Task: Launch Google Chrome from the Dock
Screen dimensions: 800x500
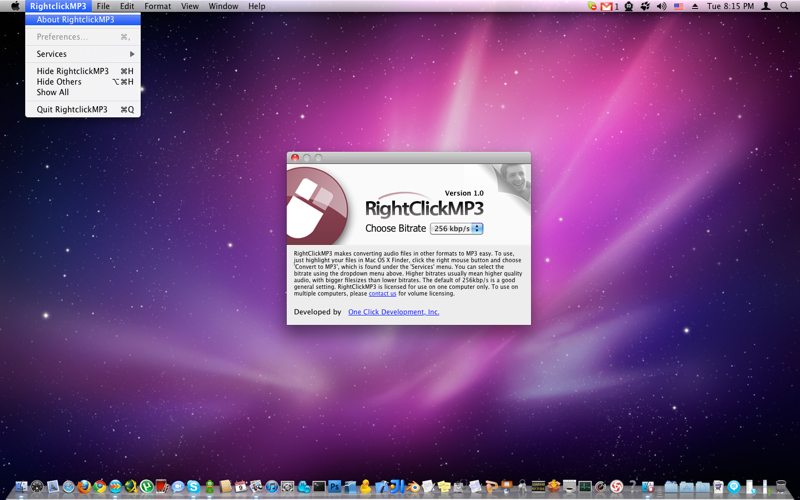Action: click(x=100, y=487)
